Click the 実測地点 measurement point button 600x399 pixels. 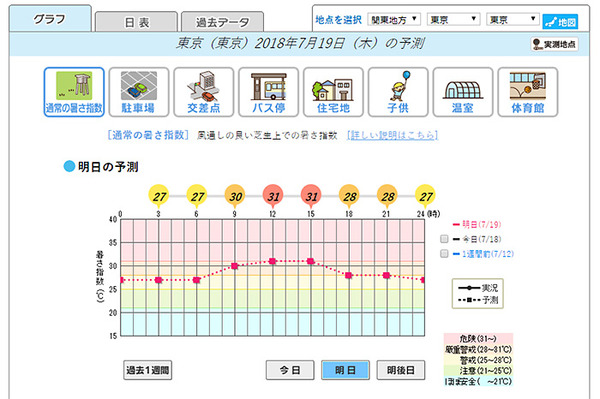coord(554,44)
